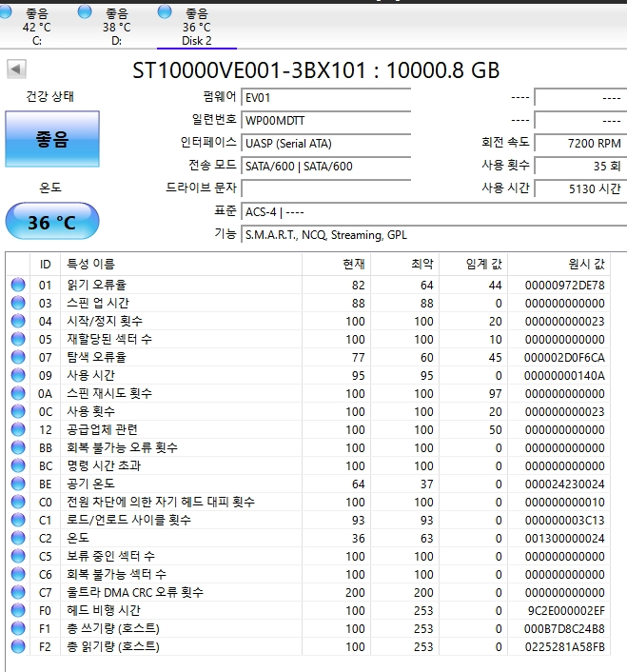This screenshot has height=672, width=627.
Task: Click the status orb for row 0A 스핀 재시도 횟수
Action: click(18, 393)
